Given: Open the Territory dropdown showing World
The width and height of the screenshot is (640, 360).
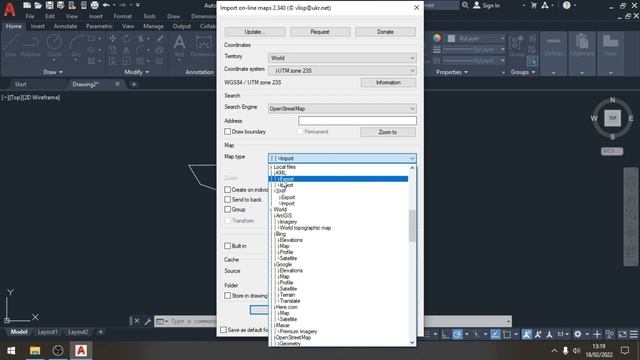Looking at the screenshot, I should (x=342, y=58).
